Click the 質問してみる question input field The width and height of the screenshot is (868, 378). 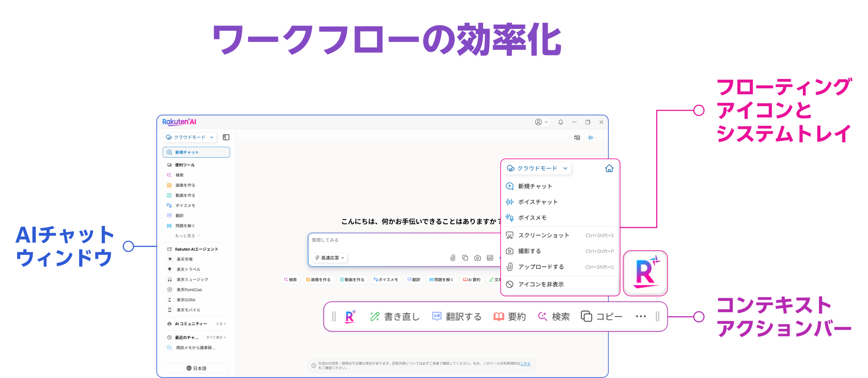(x=403, y=240)
